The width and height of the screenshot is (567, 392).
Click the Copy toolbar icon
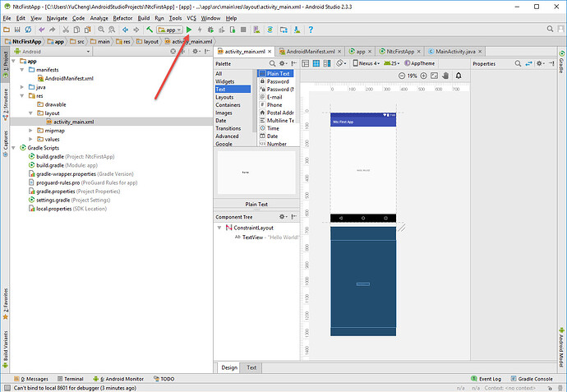[76, 30]
